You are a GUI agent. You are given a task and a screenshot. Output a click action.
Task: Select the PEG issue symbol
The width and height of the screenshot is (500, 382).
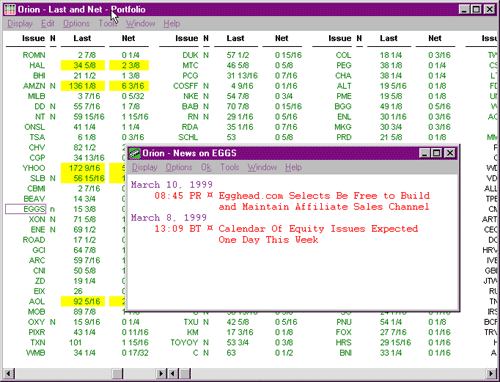click(344, 65)
